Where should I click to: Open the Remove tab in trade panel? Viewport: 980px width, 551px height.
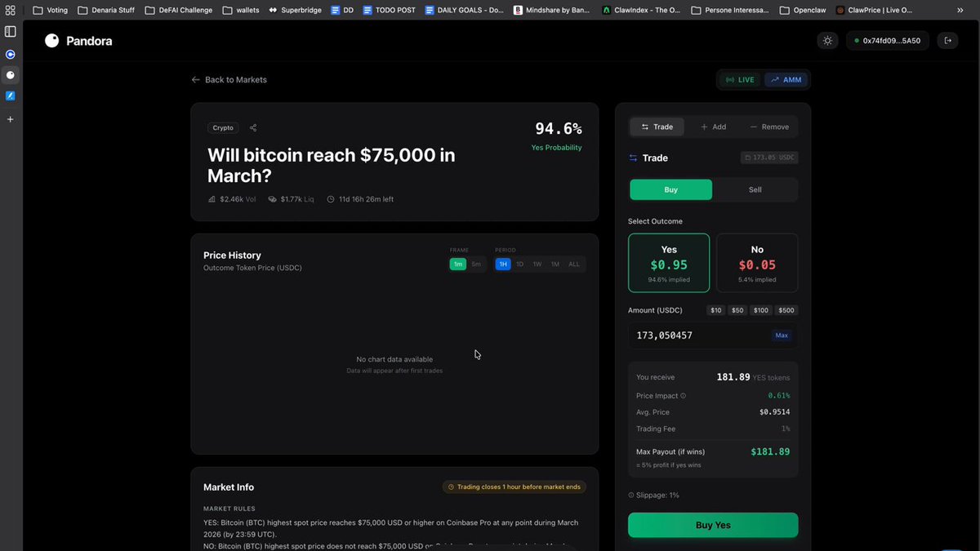769,127
